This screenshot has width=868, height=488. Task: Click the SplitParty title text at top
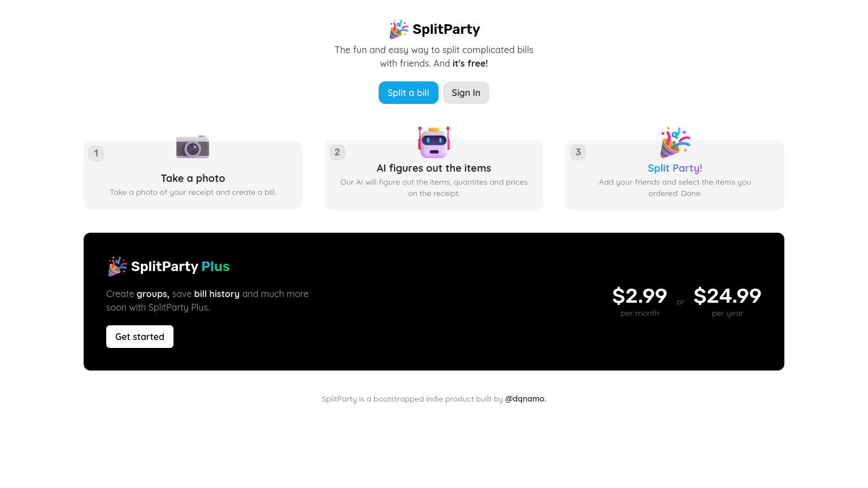pyautogui.click(x=446, y=29)
